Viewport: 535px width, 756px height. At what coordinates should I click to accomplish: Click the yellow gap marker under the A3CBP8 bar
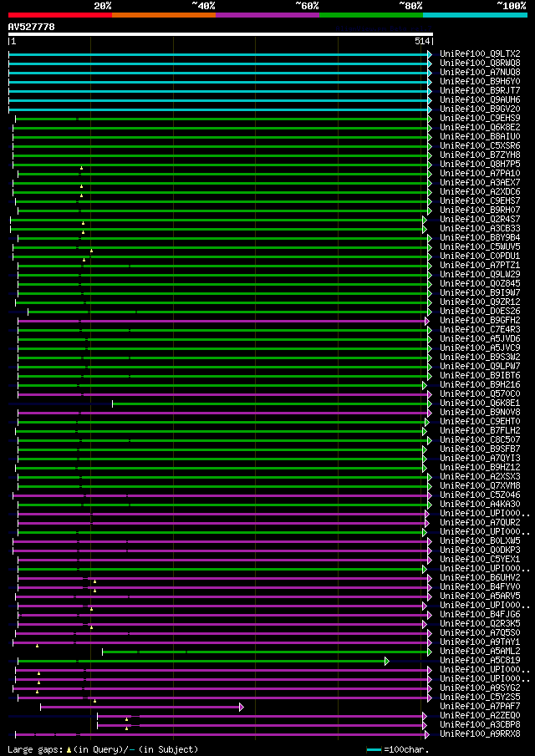coord(127,728)
